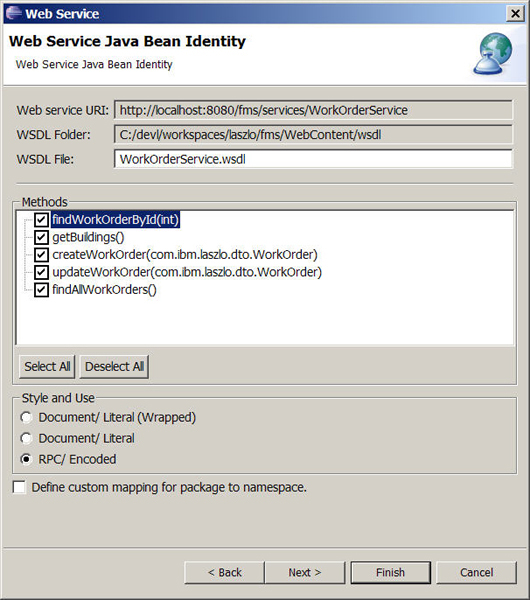Toggle the updateWorkOrder method checkbox

(x=41, y=272)
